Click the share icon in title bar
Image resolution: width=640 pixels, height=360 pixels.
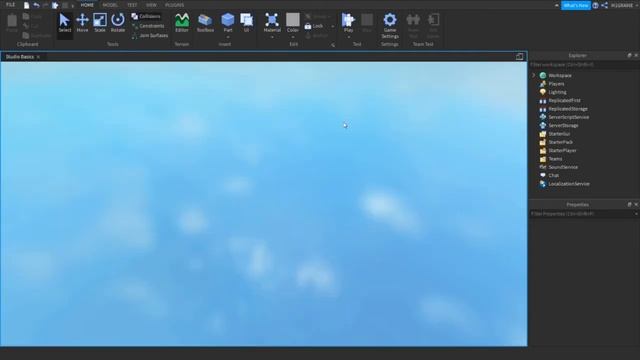(x=604, y=5)
